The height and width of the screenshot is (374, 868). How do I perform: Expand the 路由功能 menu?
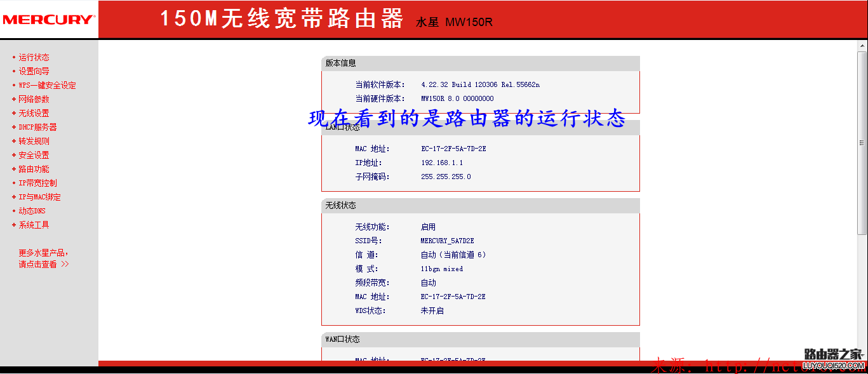(34, 169)
